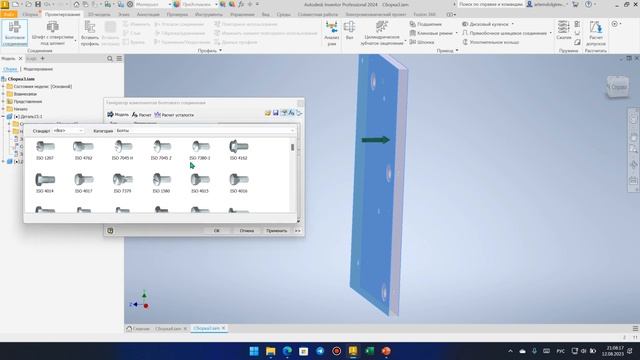Select the Штифт с отверстием tool
The image size is (640, 360).
point(53,33)
